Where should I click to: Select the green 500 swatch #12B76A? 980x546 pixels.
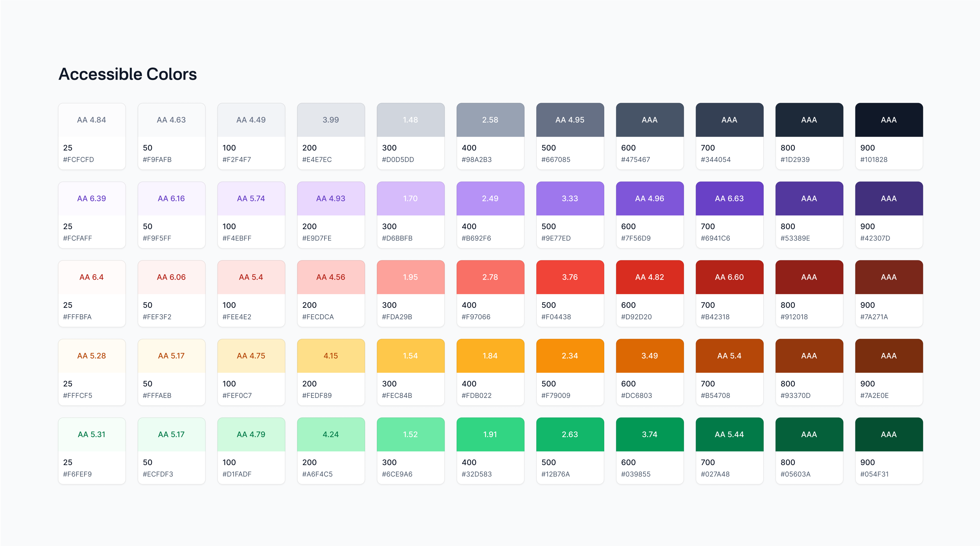[x=570, y=435]
